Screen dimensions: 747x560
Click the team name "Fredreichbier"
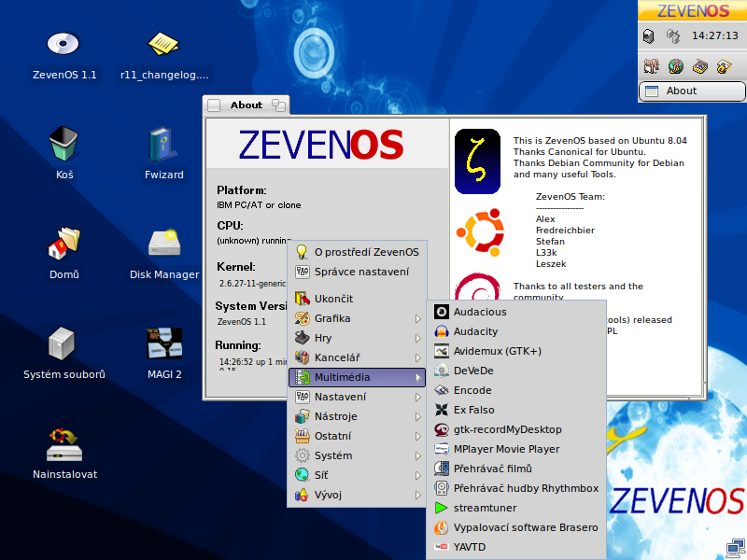[565, 231]
